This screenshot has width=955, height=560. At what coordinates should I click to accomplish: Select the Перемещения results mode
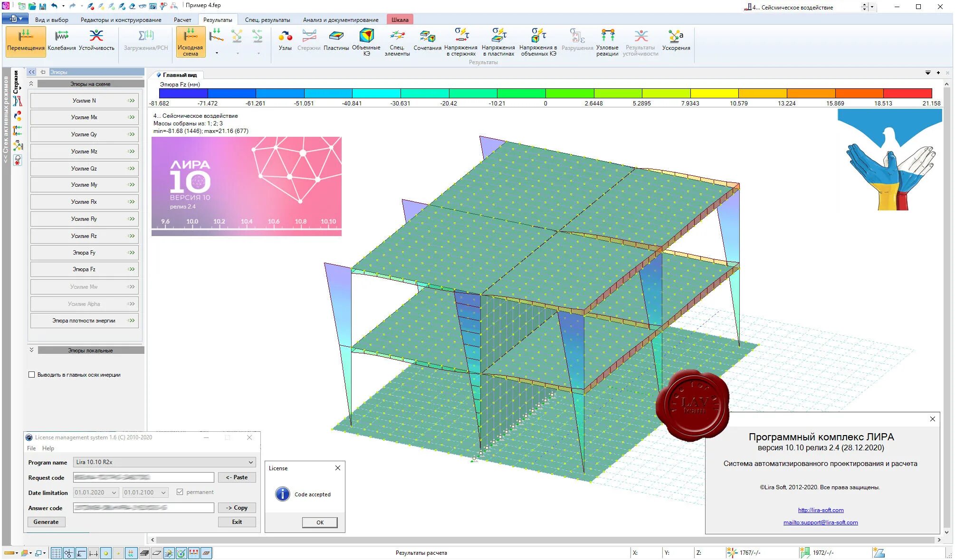26,41
